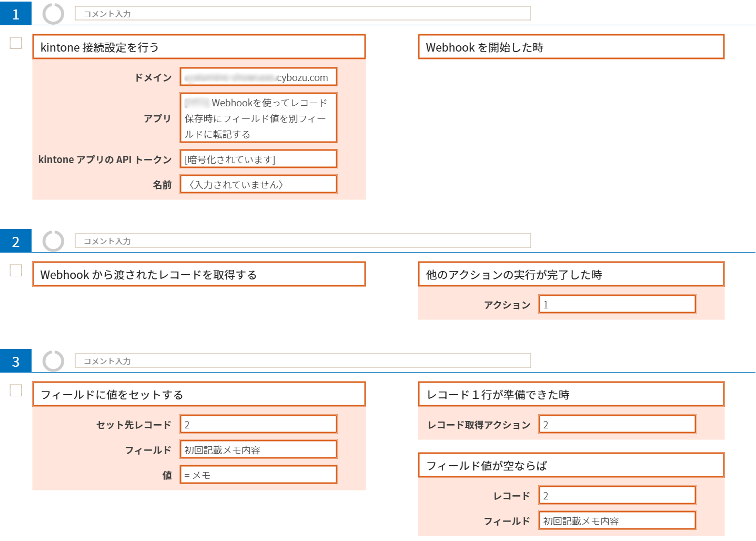Viewport: 756px width, 541px height.
Task: Click the 値 label
Action: click(x=167, y=475)
